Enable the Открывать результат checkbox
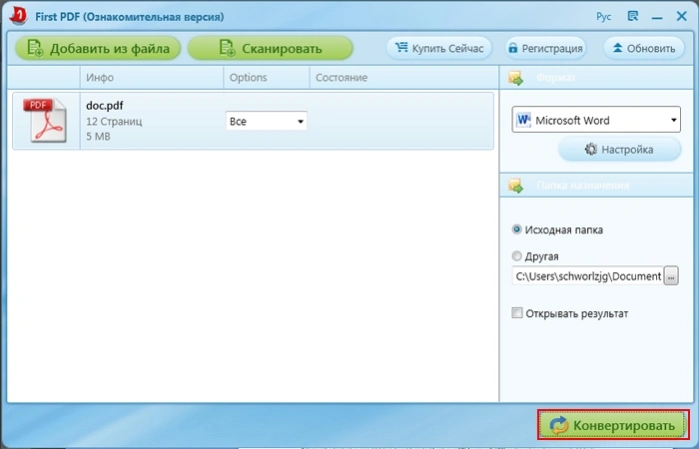The height and width of the screenshot is (449, 699). click(517, 313)
